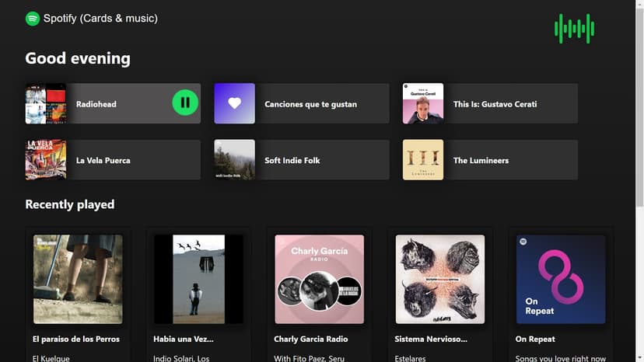Open the La Vela Puerca card
Viewport: 644px width, 362px height.
tap(114, 160)
